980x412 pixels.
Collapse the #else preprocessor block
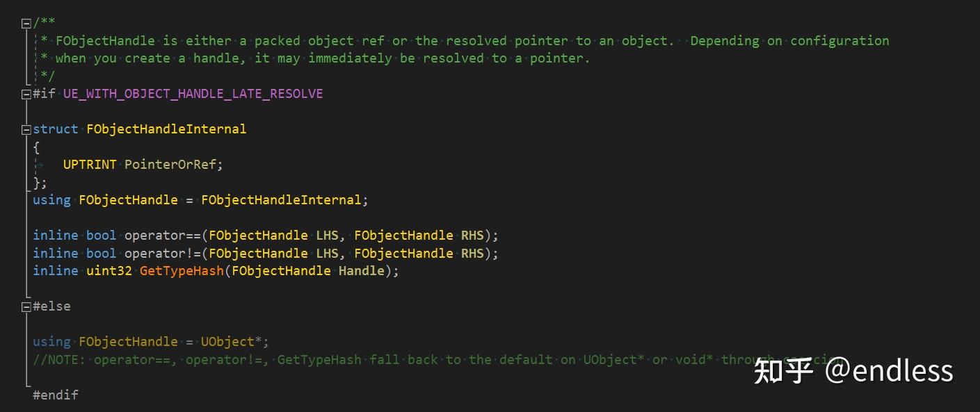(26, 306)
